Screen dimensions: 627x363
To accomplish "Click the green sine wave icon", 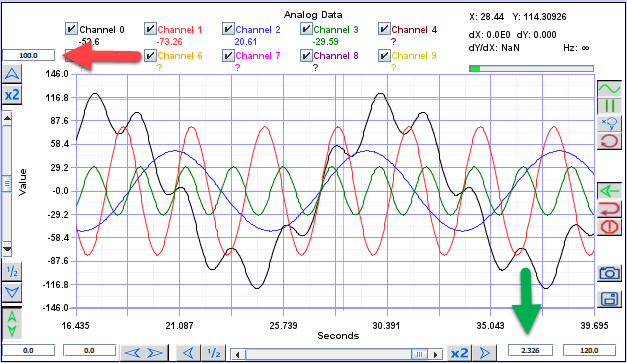I will (x=609, y=88).
